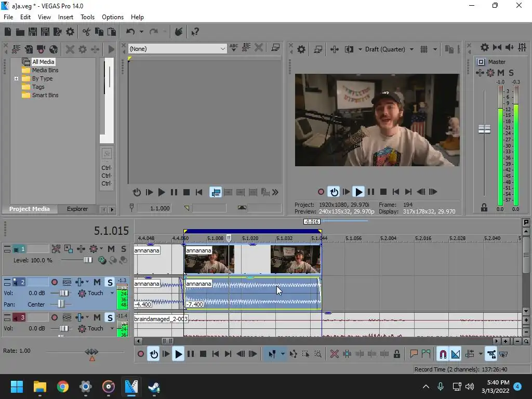Mute video track 1
Viewport: 532px width, 399px height.
[111, 249]
